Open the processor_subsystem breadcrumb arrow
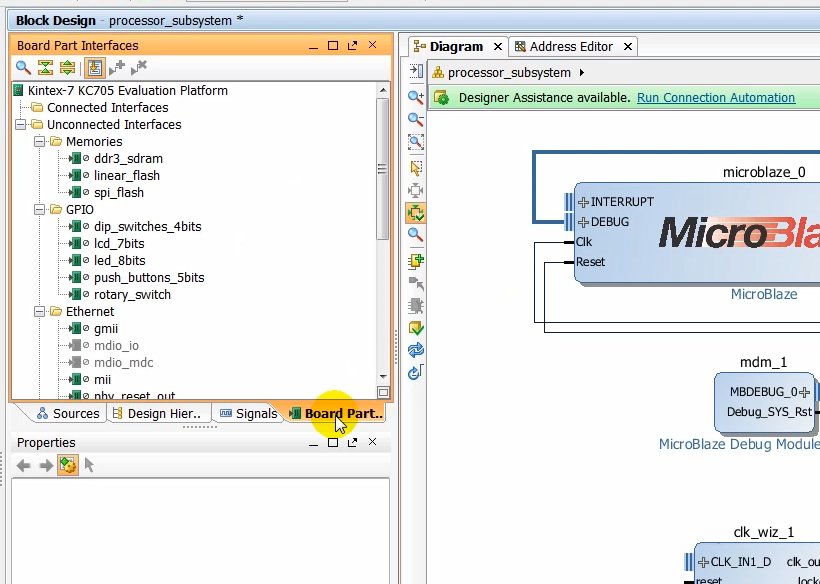Screen dimensions: 820x584 (x=582, y=73)
